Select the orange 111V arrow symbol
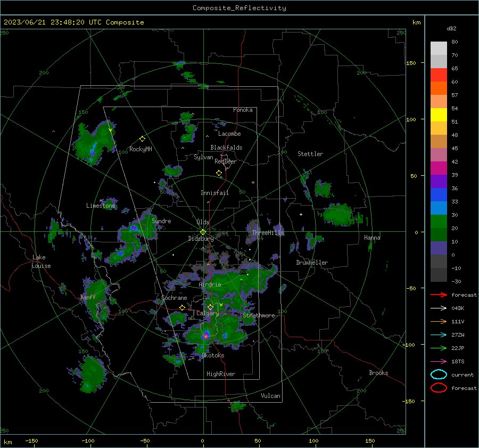The image size is (479, 448). 439,321
